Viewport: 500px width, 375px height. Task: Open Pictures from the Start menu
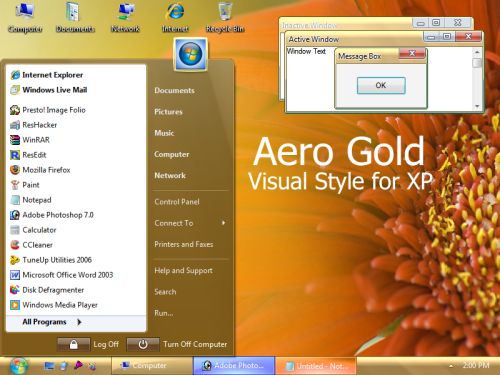[x=168, y=112]
